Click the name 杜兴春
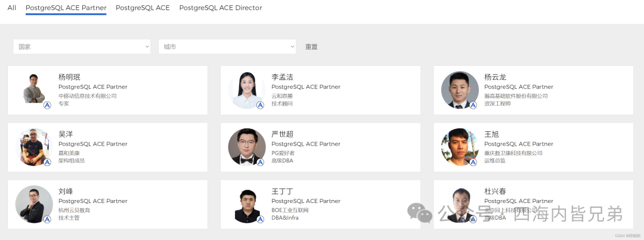 496,192
